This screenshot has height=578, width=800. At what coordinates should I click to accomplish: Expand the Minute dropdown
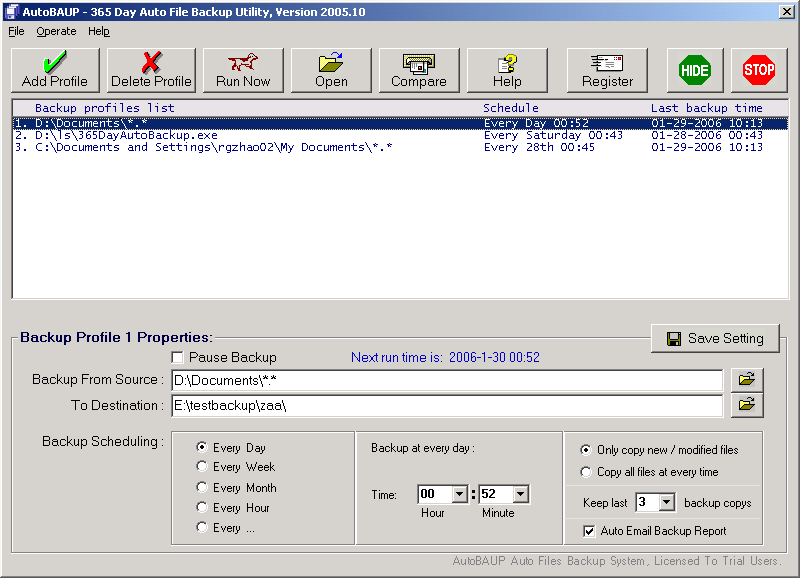pyautogui.click(x=520, y=494)
